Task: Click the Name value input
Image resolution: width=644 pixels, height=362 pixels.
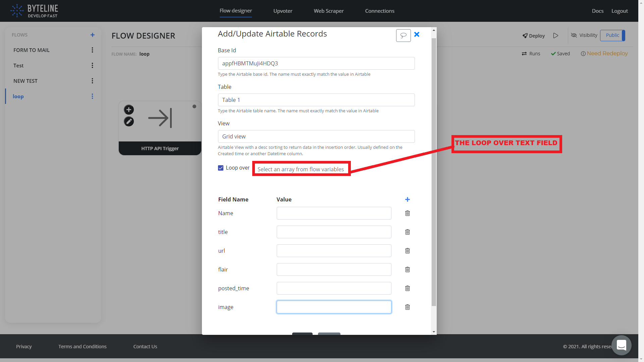Action: coord(334,213)
